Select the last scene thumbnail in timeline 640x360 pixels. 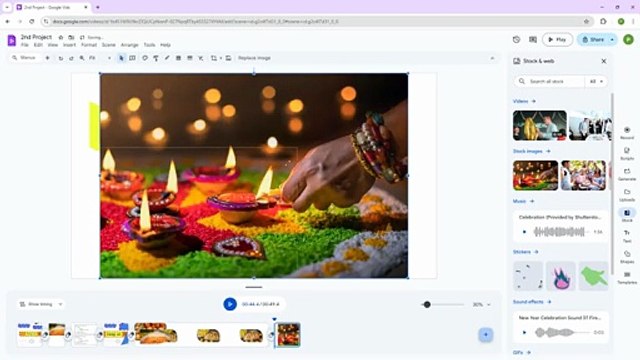pos(288,335)
